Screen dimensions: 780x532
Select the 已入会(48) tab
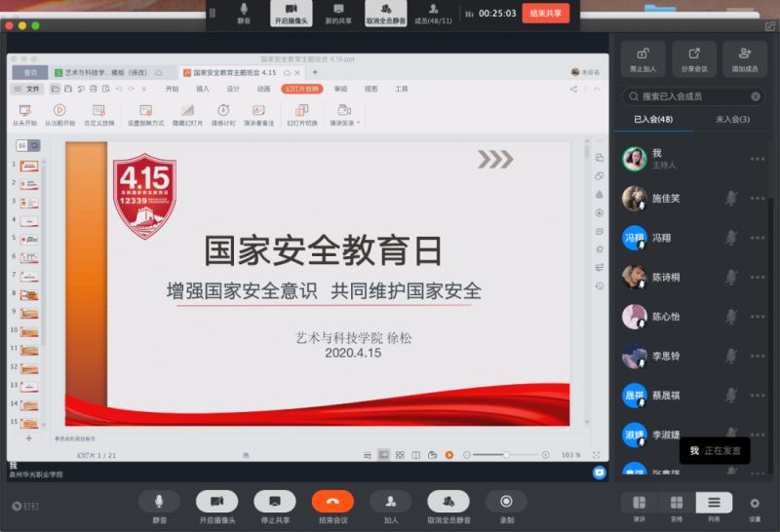(x=653, y=119)
